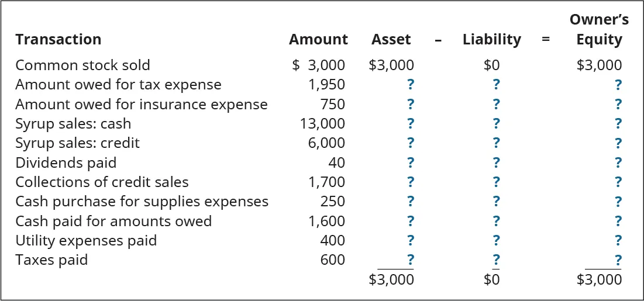Click Owner's Equity question mark for tax expense owed
Viewport: 644px width, 301px height.
(x=618, y=85)
